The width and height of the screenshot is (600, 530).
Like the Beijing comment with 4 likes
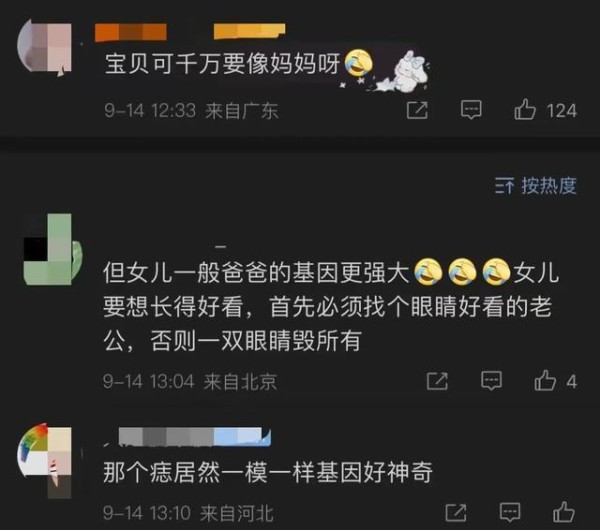click(545, 381)
